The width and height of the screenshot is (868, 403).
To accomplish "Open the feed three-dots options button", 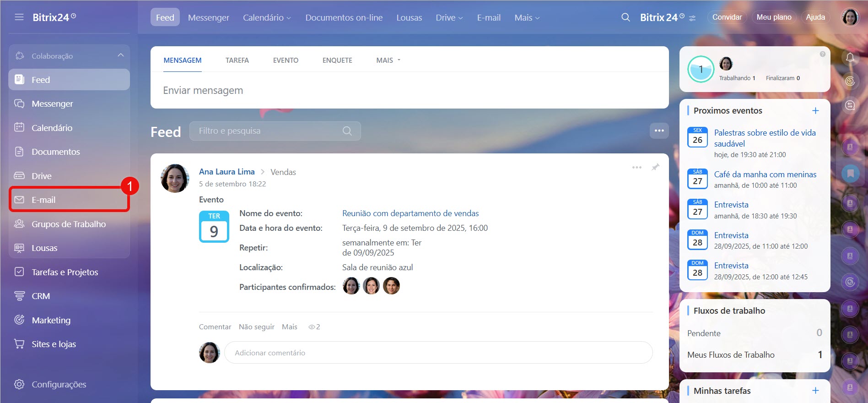I will tap(659, 131).
